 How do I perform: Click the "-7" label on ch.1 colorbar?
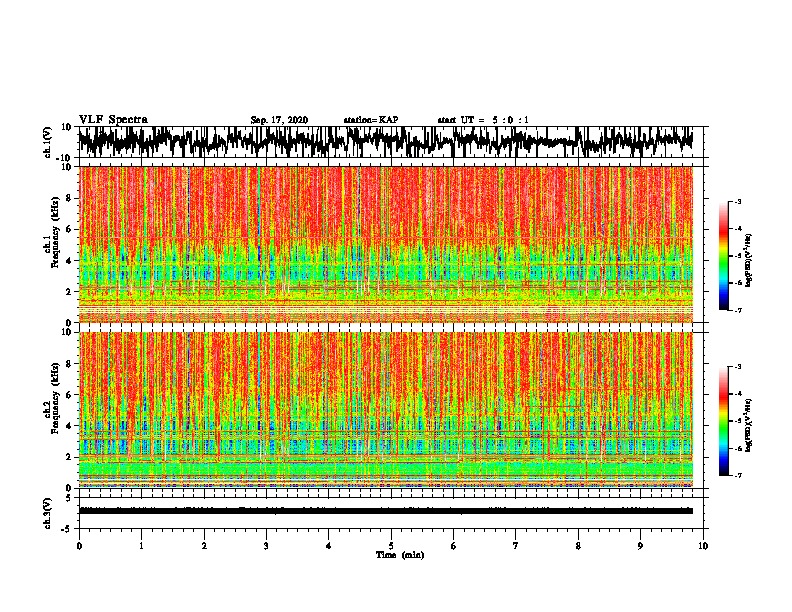[737, 310]
